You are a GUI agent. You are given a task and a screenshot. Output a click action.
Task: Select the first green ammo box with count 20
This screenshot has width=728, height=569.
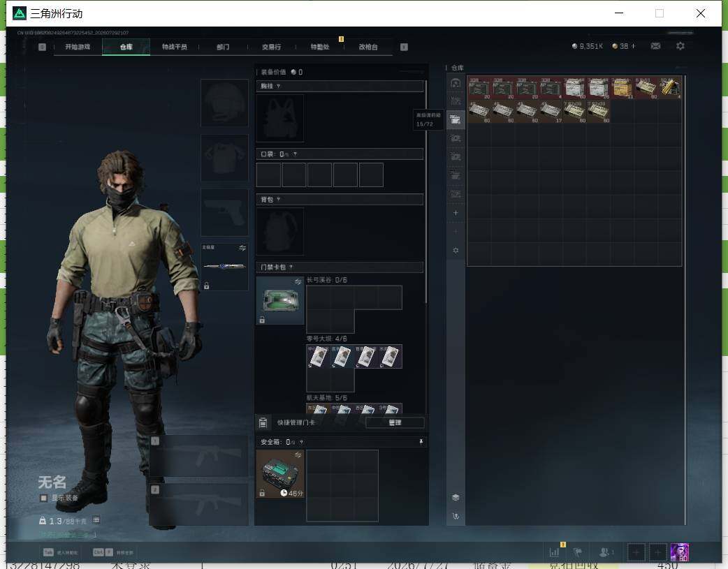tap(479, 88)
